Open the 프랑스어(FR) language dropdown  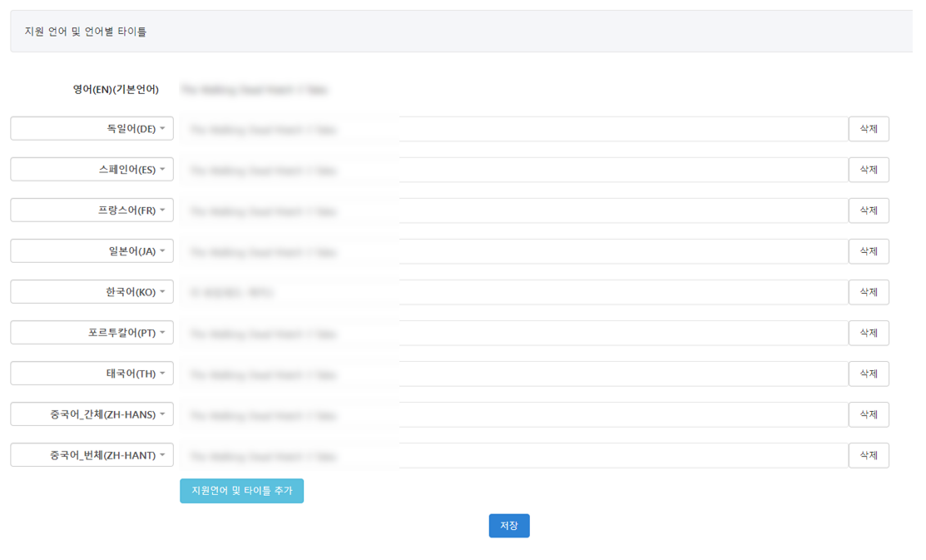tap(92, 211)
